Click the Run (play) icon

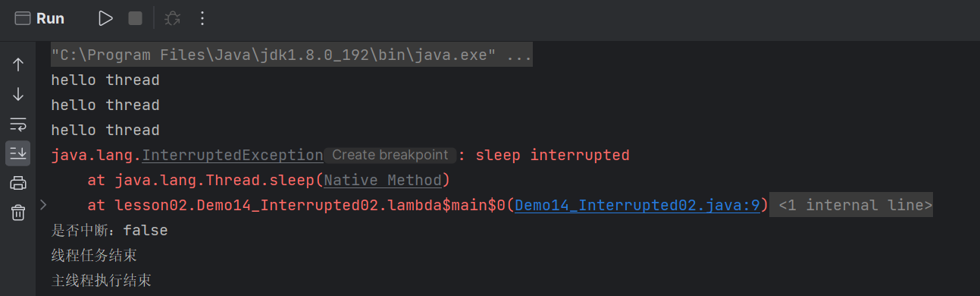click(105, 18)
